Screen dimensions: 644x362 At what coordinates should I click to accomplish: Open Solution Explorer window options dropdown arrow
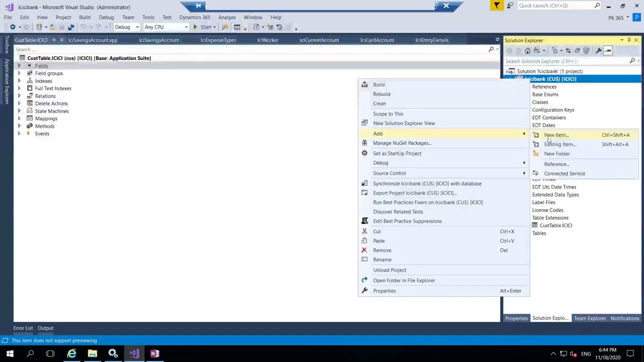tap(622, 40)
